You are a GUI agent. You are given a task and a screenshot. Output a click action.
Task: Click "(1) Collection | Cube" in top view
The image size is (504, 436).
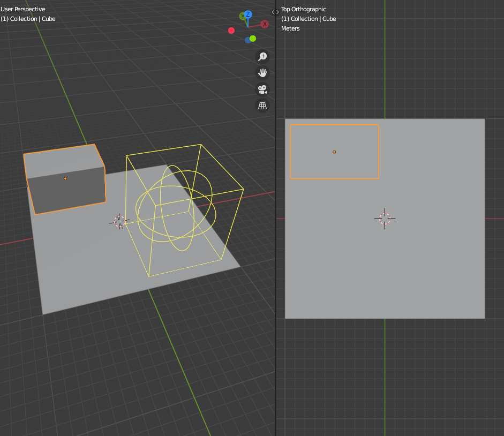[x=309, y=19]
